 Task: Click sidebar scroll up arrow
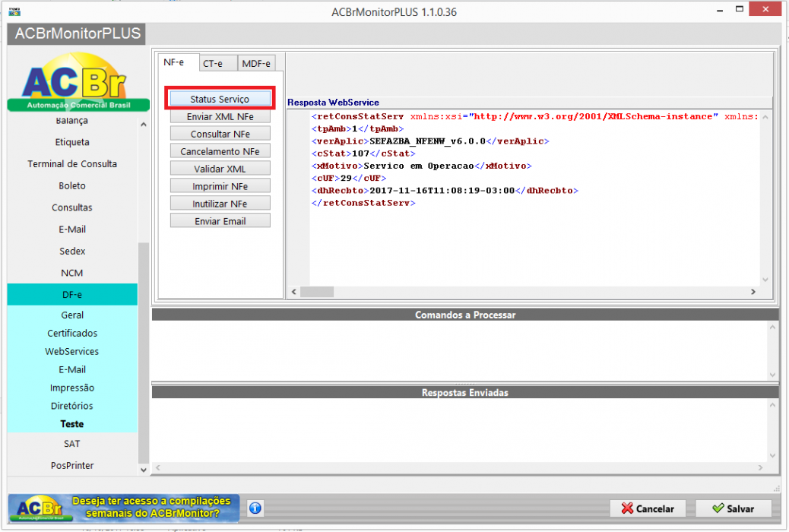(x=144, y=125)
